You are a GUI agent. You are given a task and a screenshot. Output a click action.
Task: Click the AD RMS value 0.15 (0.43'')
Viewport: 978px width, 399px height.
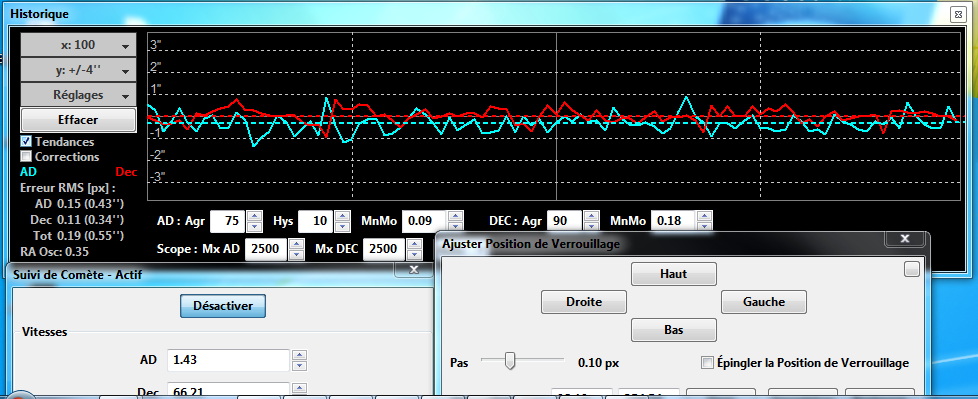[x=90, y=204]
